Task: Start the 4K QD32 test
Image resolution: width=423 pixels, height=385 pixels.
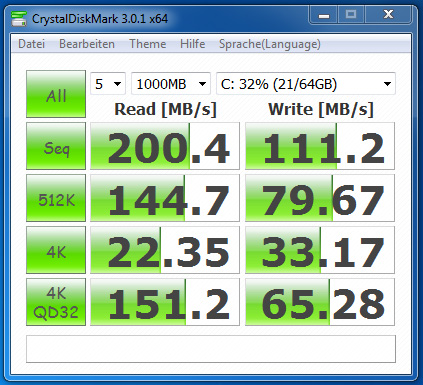Action: coord(56,302)
